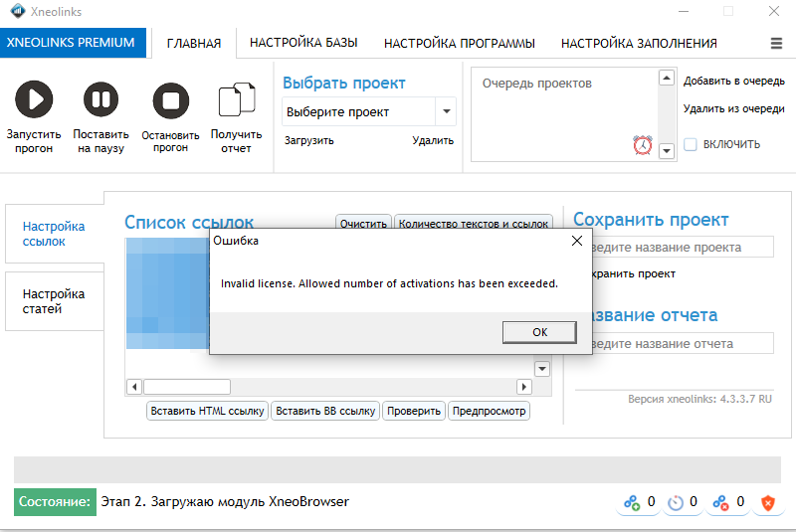Click Количество текстов и ссылок button

(x=474, y=222)
